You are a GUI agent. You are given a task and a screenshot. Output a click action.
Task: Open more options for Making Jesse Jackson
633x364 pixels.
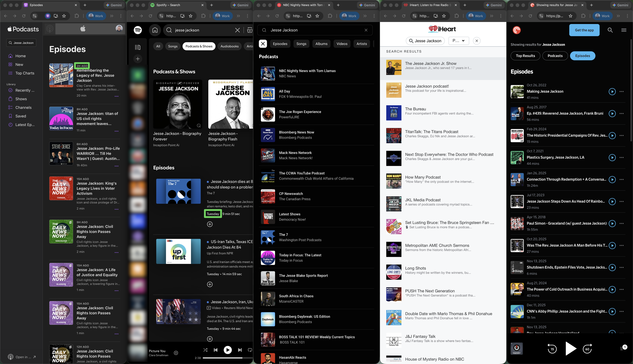(622, 91)
